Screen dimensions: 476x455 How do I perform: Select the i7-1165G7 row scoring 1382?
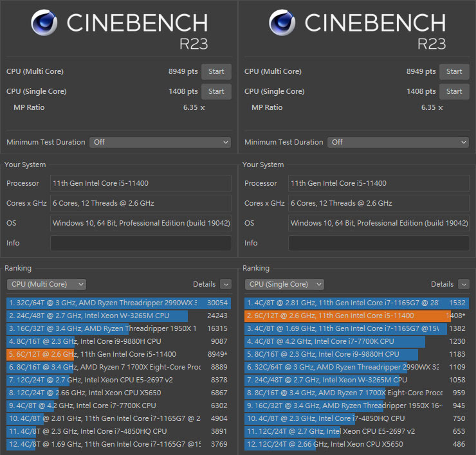click(x=357, y=328)
